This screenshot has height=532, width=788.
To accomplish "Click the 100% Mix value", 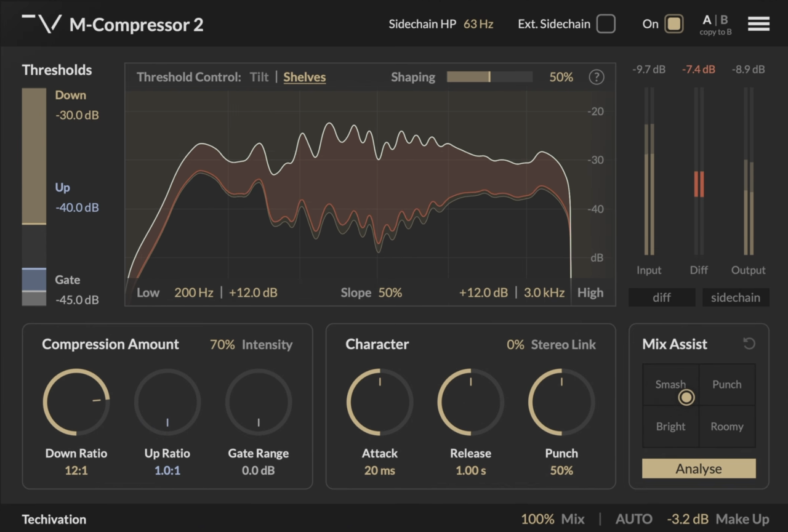I will [537, 519].
